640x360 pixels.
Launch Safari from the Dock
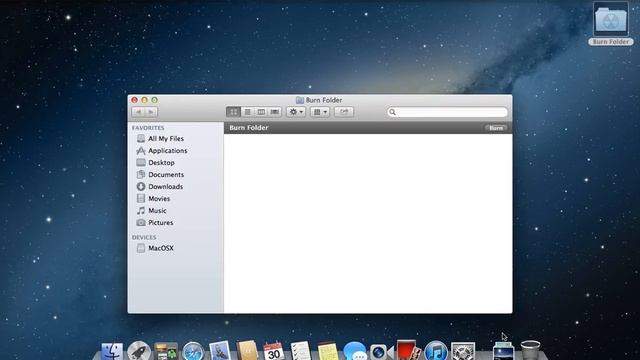coord(193,351)
